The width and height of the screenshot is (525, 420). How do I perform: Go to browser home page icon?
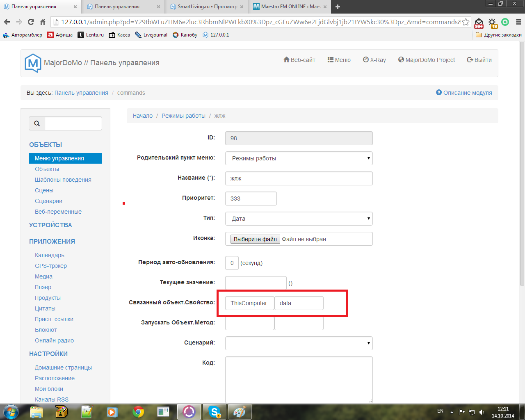43,22
